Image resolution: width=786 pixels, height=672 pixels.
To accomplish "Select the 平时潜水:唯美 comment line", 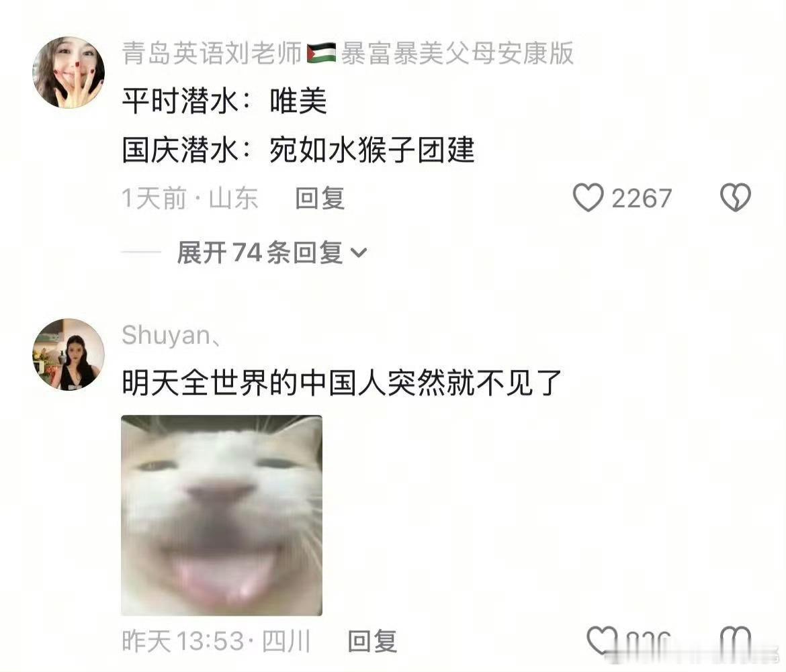I will (224, 101).
